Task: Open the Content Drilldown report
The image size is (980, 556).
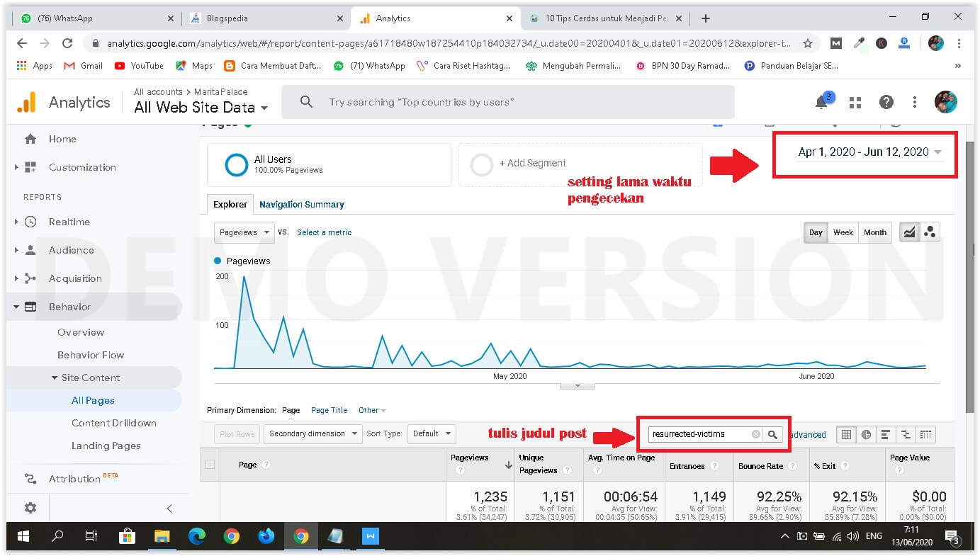Action: [x=114, y=423]
